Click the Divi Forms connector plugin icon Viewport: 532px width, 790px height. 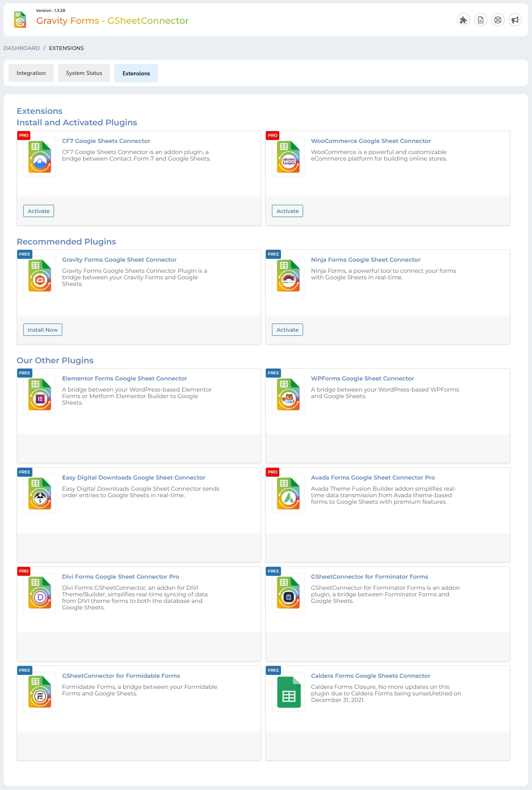click(x=40, y=593)
